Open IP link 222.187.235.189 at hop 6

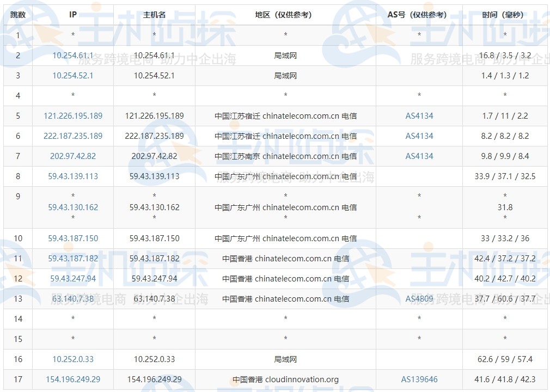click(x=73, y=136)
